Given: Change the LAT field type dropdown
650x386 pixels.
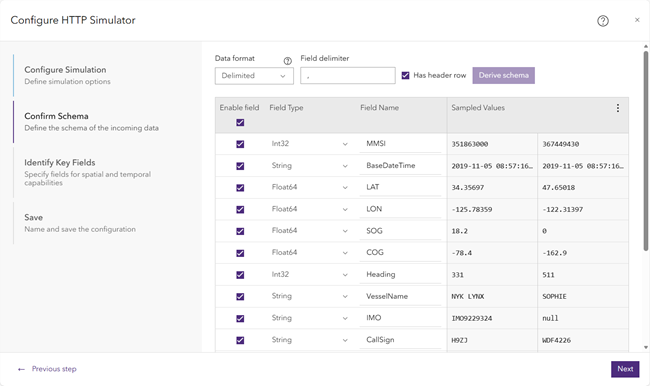Looking at the screenshot, I should (x=310, y=187).
